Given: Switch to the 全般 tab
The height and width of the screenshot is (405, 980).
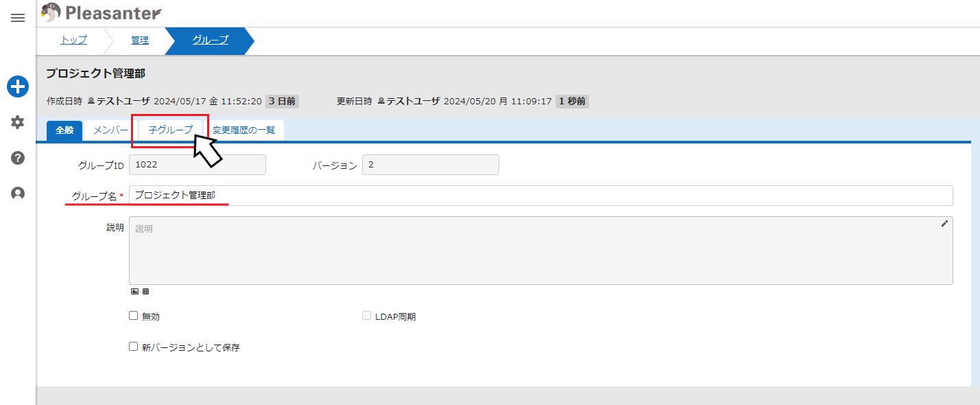Looking at the screenshot, I should [64, 130].
